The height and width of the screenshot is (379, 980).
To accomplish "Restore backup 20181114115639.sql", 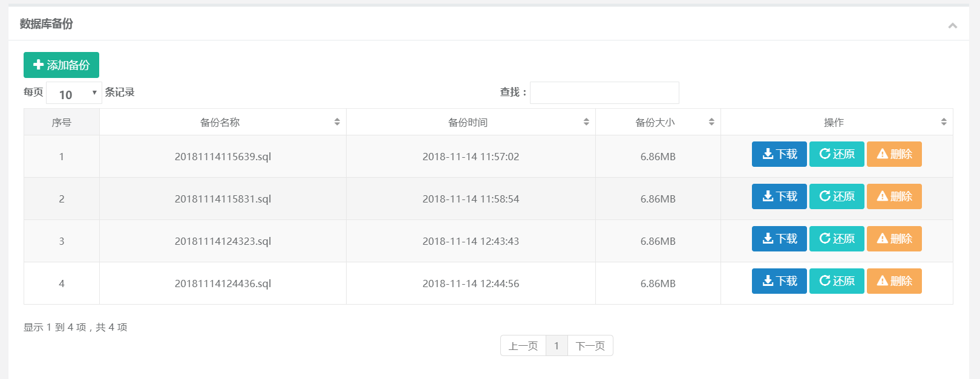I will click(837, 154).
